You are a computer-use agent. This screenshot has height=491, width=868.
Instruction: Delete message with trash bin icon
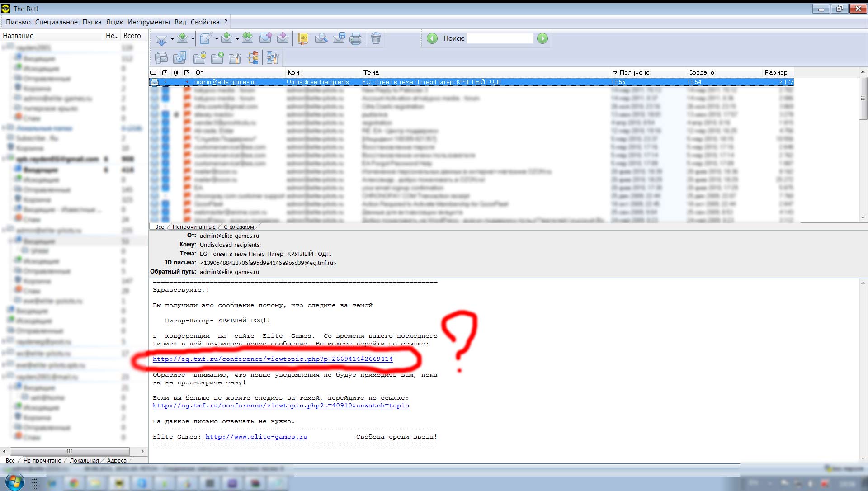(376, 39)
